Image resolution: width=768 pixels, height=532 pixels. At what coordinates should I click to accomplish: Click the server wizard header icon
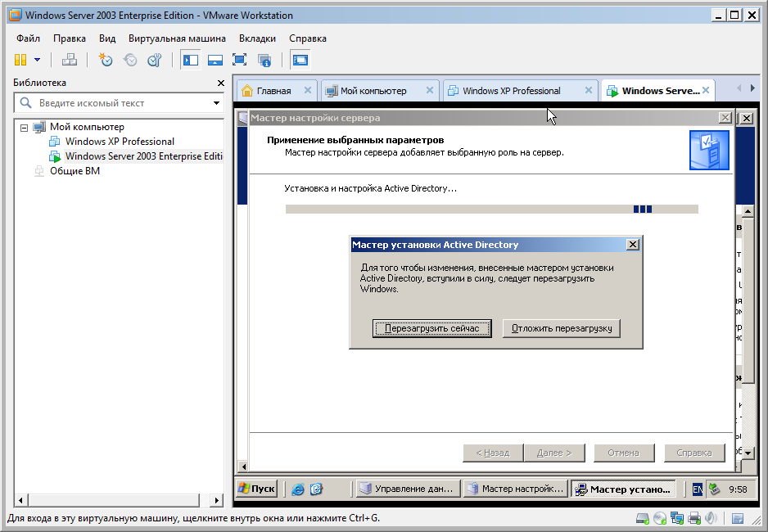[x=709, y=150]
